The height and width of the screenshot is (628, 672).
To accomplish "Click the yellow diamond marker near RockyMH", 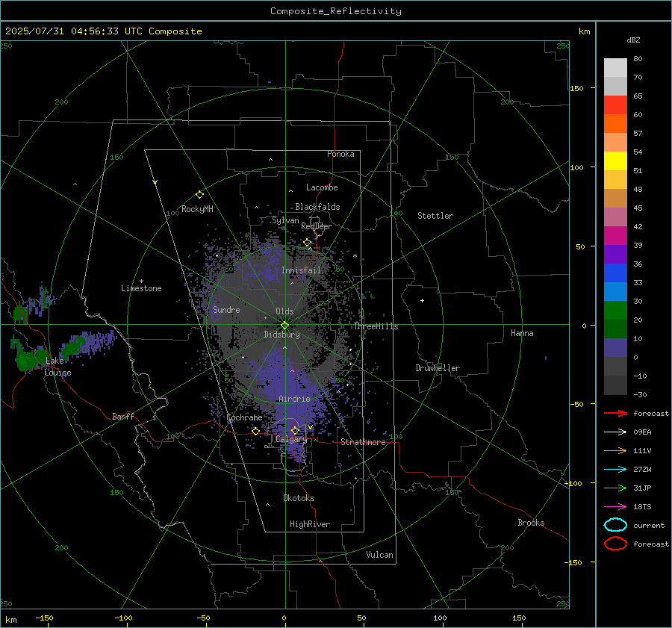I will (199, 195).
